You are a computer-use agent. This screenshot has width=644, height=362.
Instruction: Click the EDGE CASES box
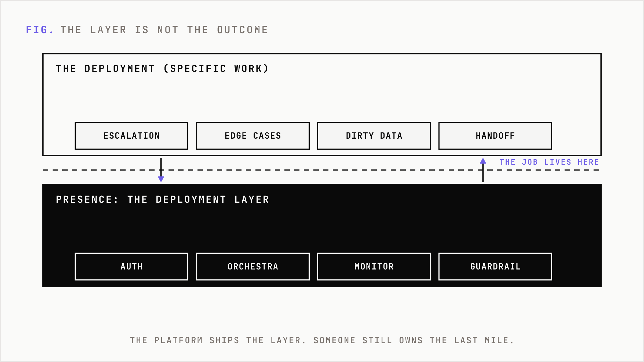coord(253,136)
